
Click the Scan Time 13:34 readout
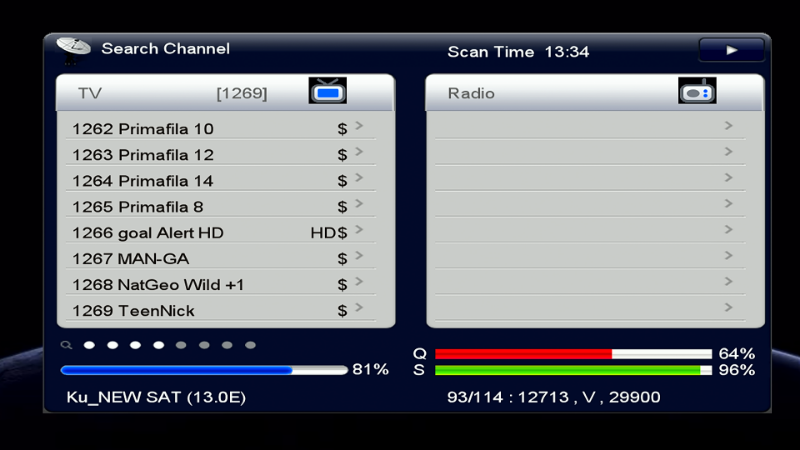pyautogui.click(x=518, y=52)
